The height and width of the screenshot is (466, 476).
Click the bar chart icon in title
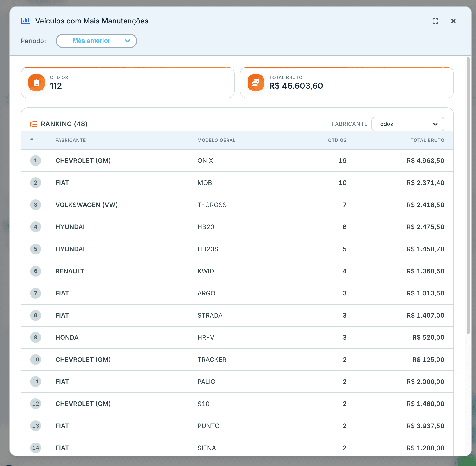[x=25, y=21]
